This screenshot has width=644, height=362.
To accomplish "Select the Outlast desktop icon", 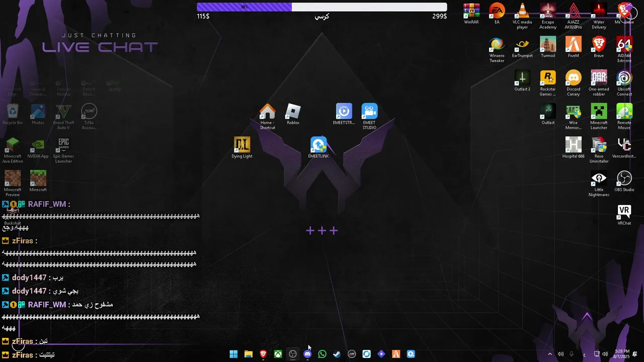I will [x=548, y=115].
